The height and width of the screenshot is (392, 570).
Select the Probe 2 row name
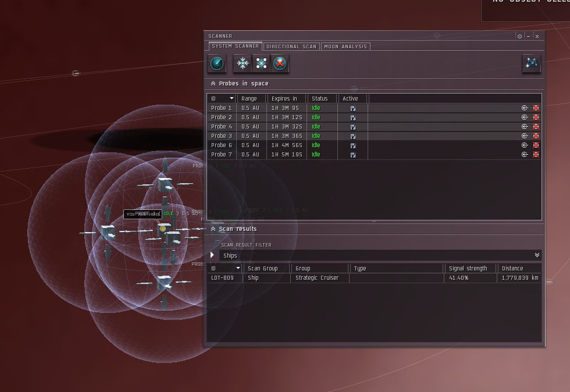click(x=222, y=117)
